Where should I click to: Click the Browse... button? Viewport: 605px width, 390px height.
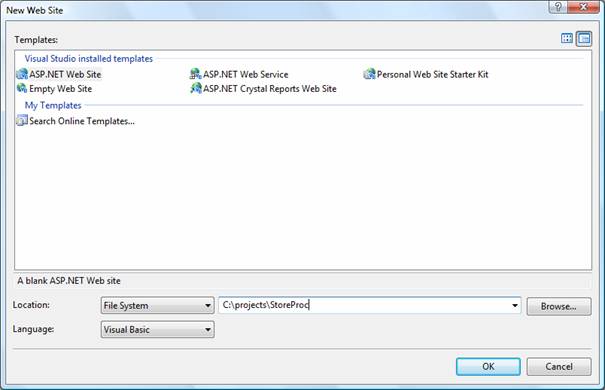559,306
